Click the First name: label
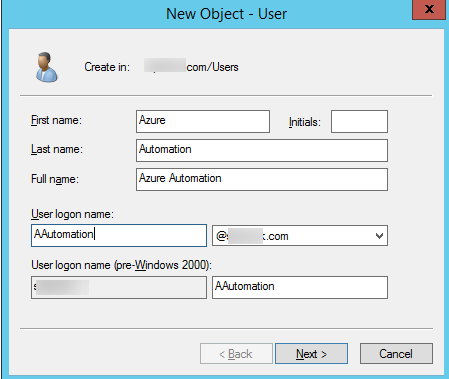 pos(56,120)
